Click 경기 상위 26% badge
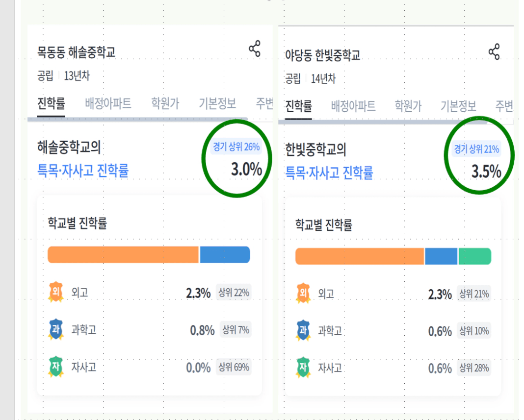 236,147
